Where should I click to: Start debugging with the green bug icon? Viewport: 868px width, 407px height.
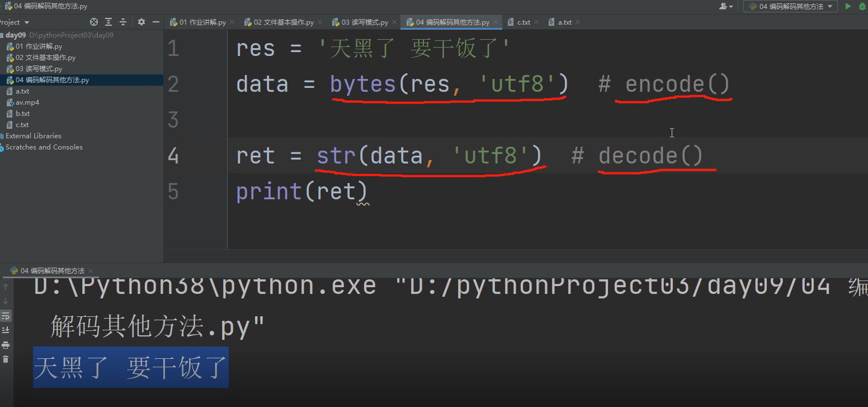[x=862, y=7]
